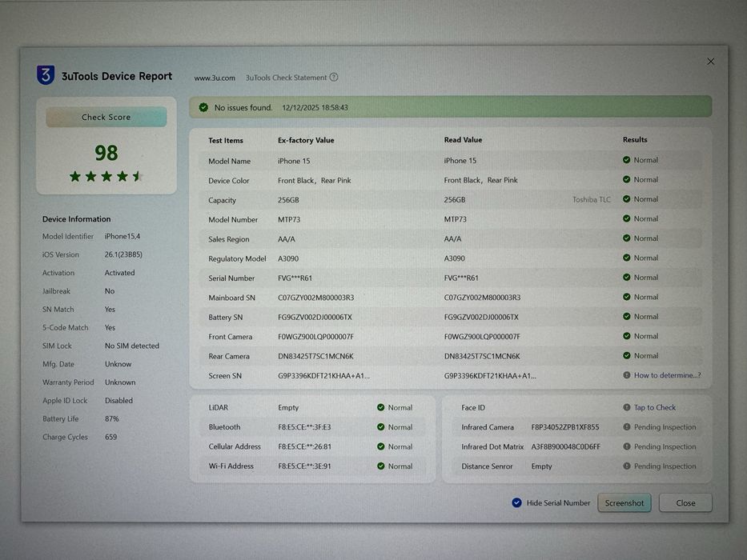Click the score value 98

point(106,153)
